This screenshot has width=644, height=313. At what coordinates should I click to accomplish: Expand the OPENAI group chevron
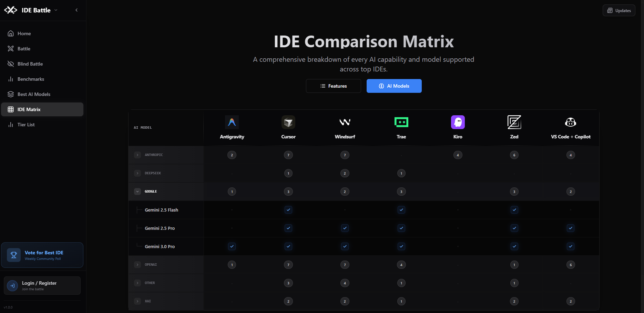(x=137, y=264)
